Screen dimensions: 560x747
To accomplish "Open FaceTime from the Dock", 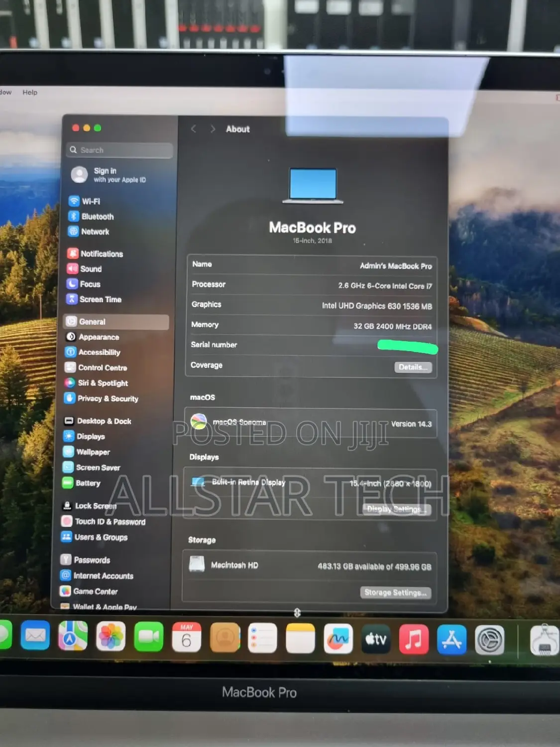I will point(149,636).
